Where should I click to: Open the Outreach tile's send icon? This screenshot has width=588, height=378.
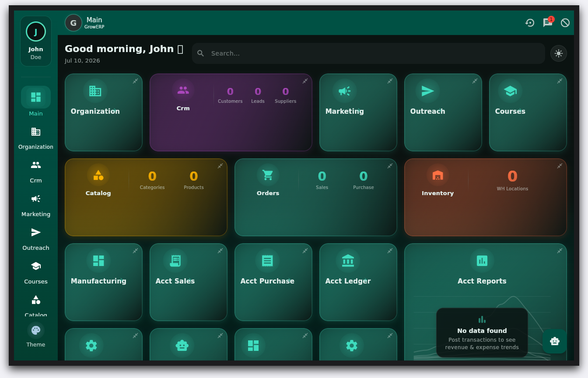tap(428, 91)
